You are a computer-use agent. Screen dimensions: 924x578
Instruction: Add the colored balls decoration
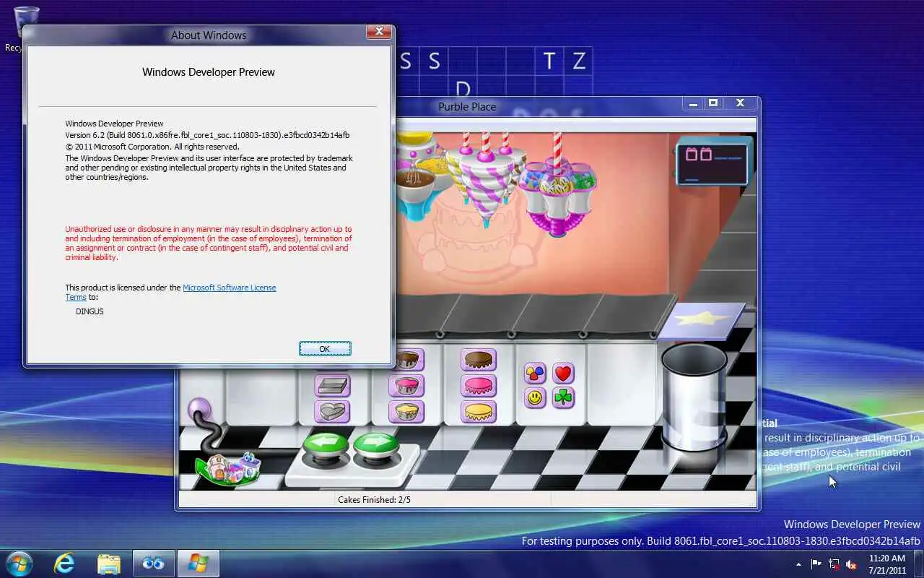[535, 374]
